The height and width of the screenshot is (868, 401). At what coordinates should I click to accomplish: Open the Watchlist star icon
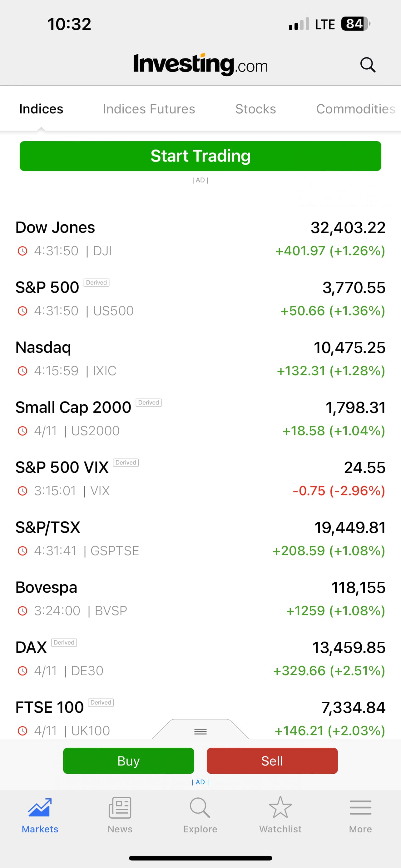point(280,807)
